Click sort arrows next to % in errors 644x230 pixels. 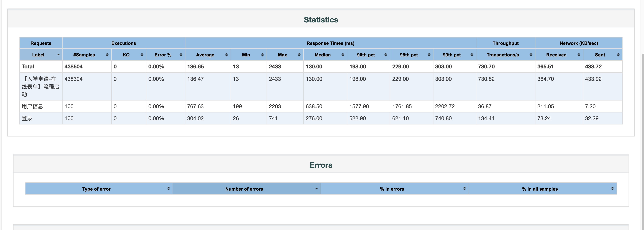tap(464, 188)
